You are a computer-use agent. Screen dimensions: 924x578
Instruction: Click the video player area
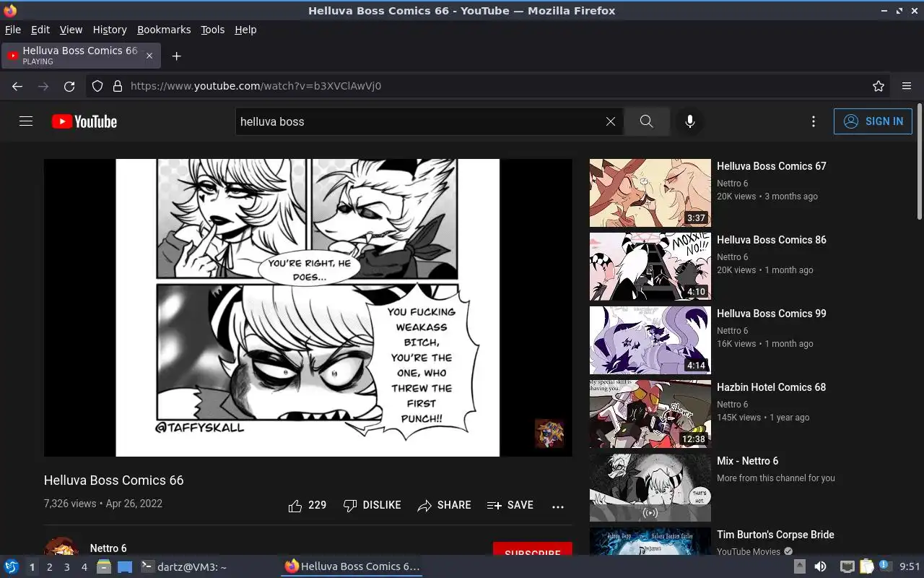[x=308, y=308]
